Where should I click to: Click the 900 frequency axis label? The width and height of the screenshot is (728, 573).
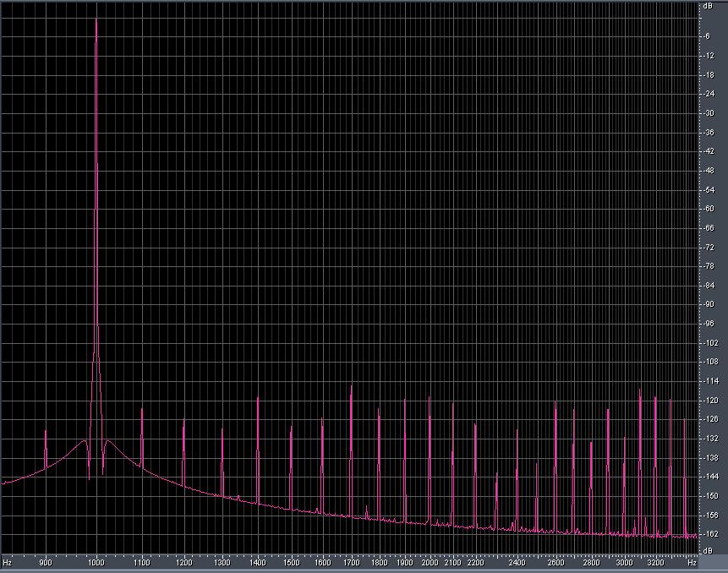click(x=46, y=563)
